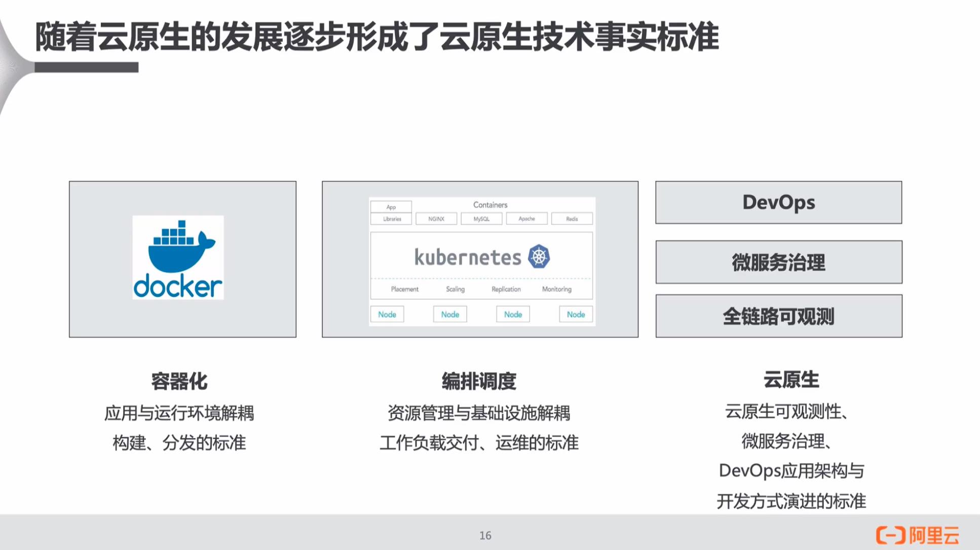
Task: Click the Node box below Replication
Action: click(x=513, y=315)
